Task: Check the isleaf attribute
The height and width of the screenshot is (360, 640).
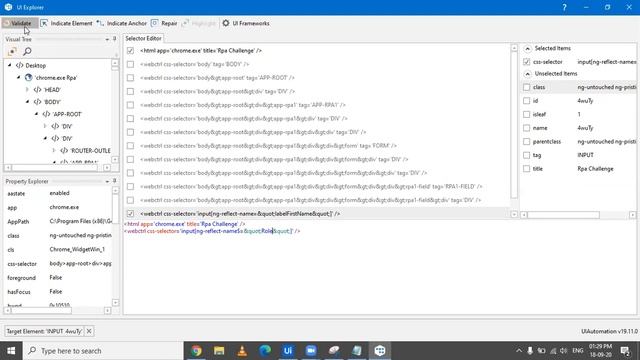Action: point(527,114)
